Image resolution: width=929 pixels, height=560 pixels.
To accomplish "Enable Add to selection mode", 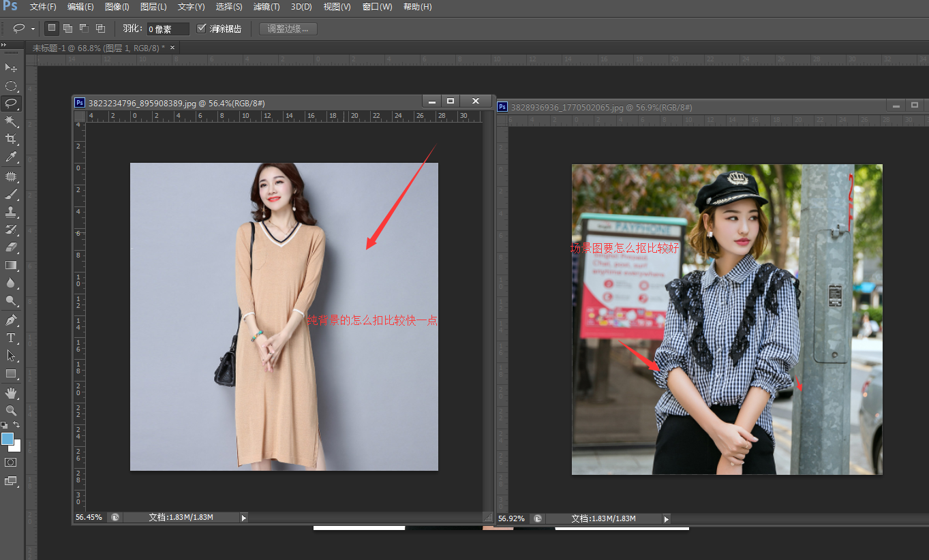I will 67,29.
